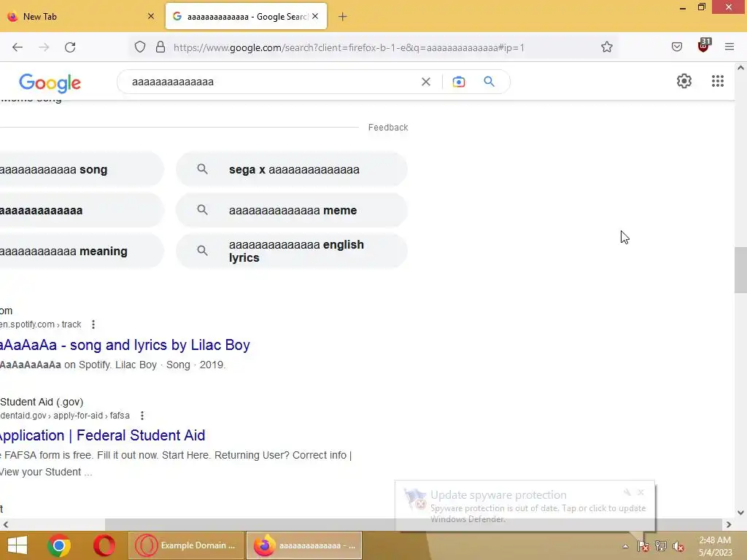Click the scroll-down arrow of the vertical scrollbar

tap(740, 513)
